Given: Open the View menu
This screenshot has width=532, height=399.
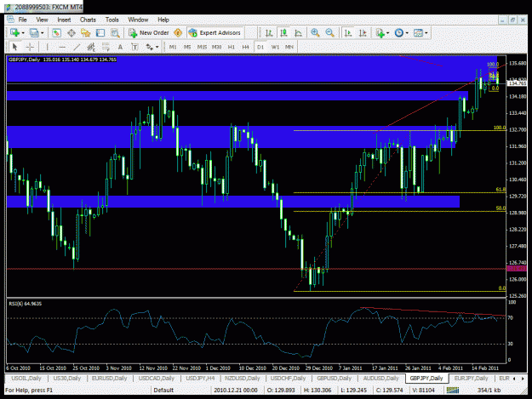Looking at the screenshot, I should 42,20.
